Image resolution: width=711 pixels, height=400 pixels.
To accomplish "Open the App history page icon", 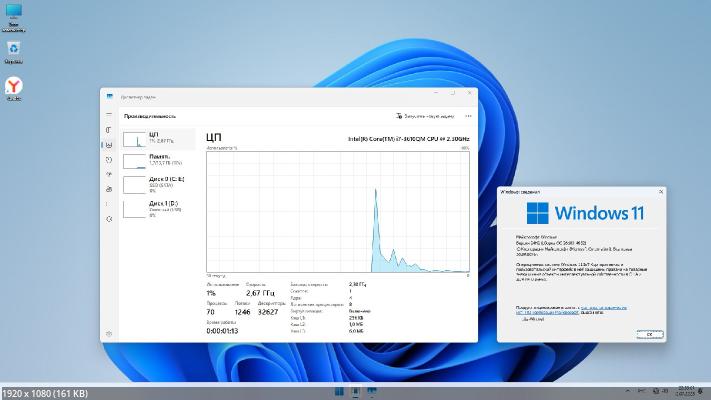I will click(109, 160).
